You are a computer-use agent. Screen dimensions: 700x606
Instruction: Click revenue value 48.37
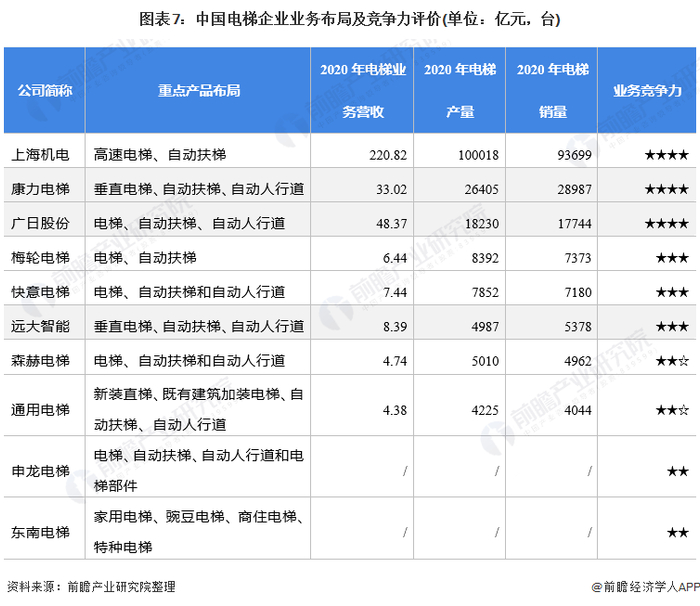click(x=392, y=223)
